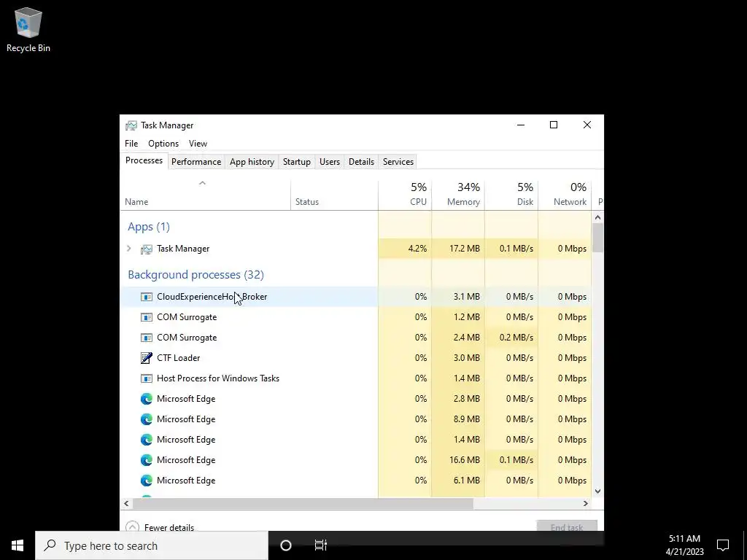Switch to the Performance tab
Image resolution: width=747 pixels, height=560 pixels.
[x=196, y=162]
